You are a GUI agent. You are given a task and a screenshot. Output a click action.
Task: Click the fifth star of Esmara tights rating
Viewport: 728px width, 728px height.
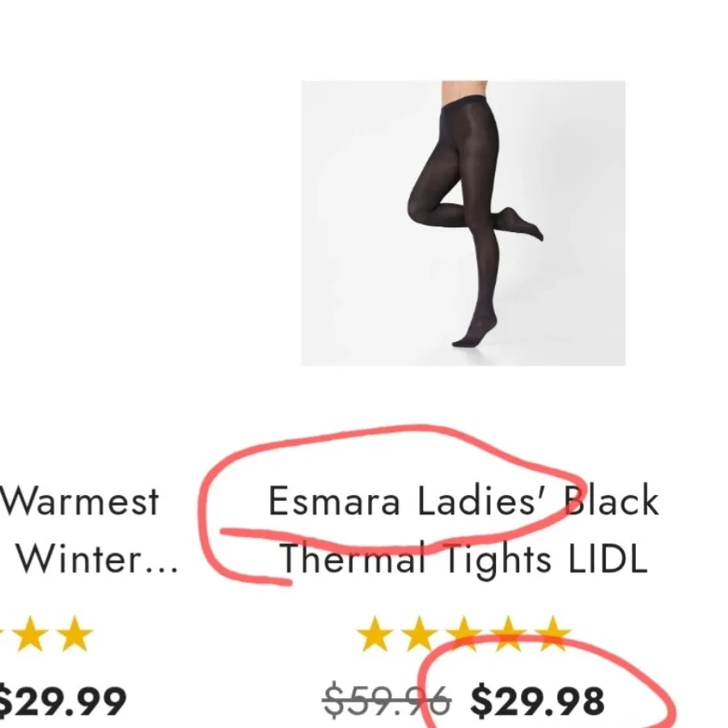(x=552, y=633)
